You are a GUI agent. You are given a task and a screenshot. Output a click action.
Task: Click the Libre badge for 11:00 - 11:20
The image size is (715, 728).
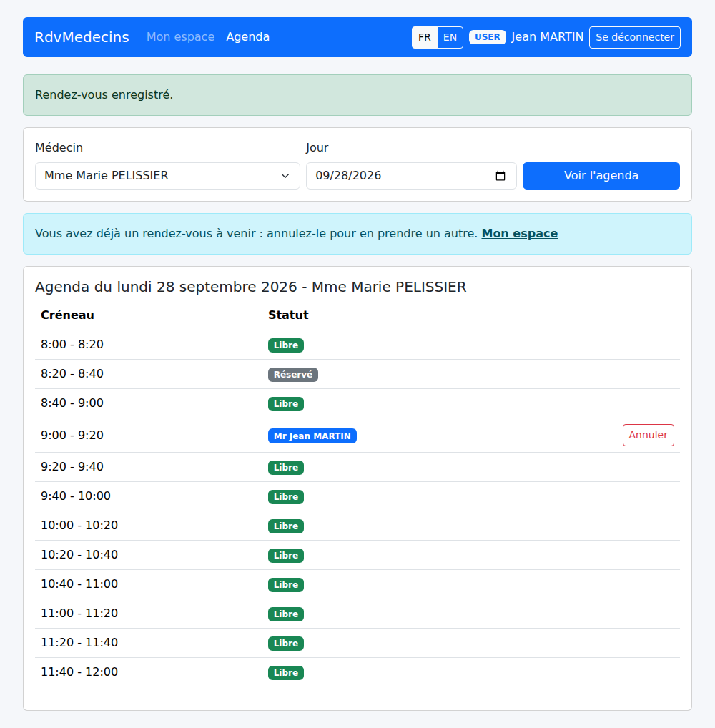(x=286, y=614)
